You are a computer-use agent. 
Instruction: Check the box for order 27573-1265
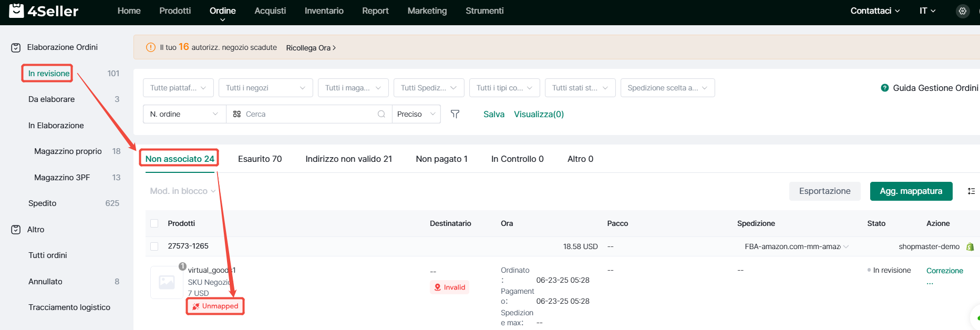[154, 246]
